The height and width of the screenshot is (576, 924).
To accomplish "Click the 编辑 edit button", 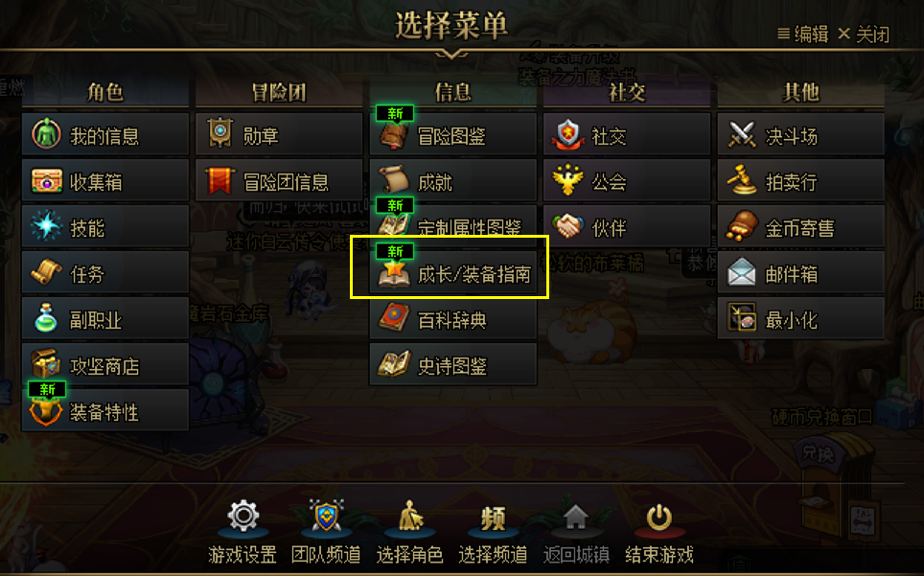I will tap(802, 35).
